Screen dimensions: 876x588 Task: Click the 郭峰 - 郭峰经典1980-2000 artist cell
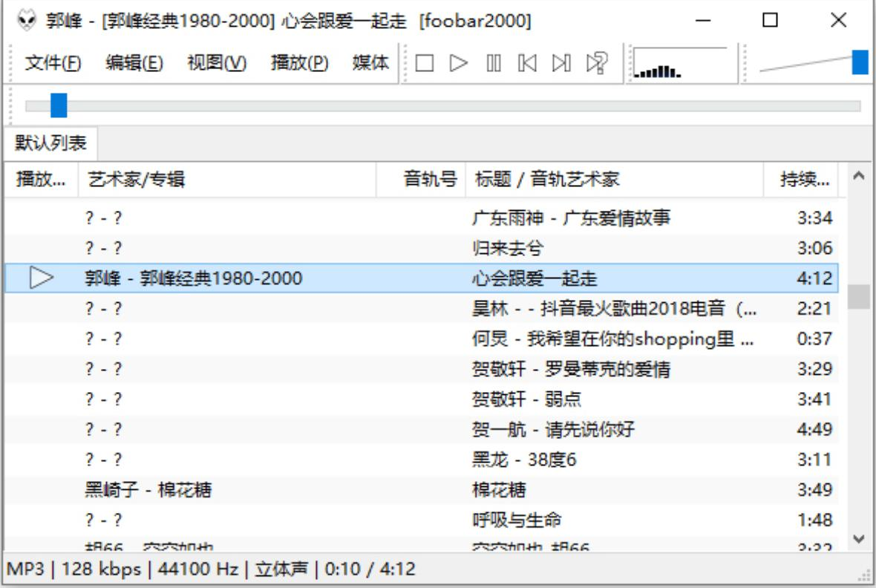pyautogui.click(x=193, y=278)
